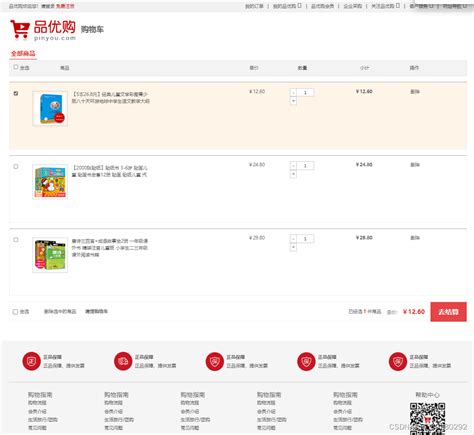Screen dimensions: 474x435
Task: Open the green book set thumbnail
Action: 50,255
